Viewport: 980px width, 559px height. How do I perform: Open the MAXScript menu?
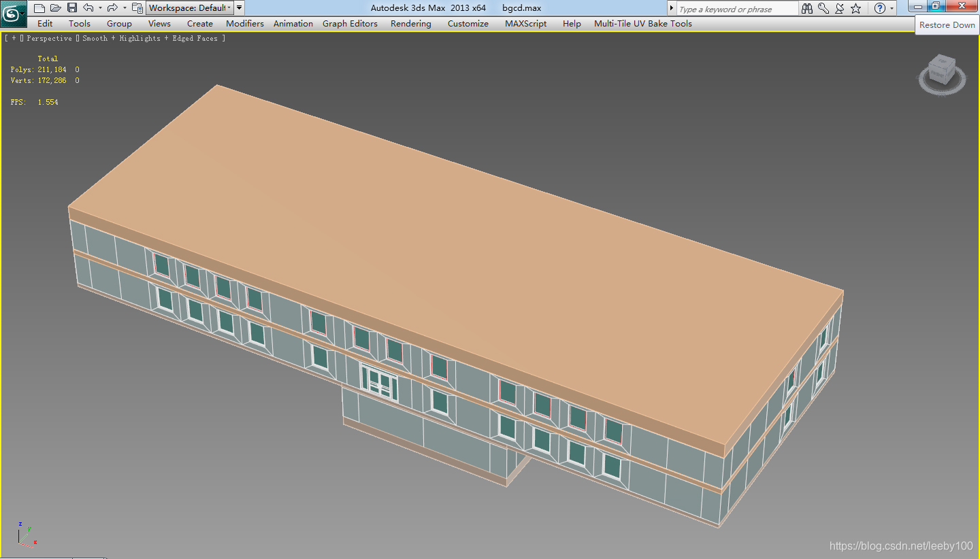pos(526,23)
